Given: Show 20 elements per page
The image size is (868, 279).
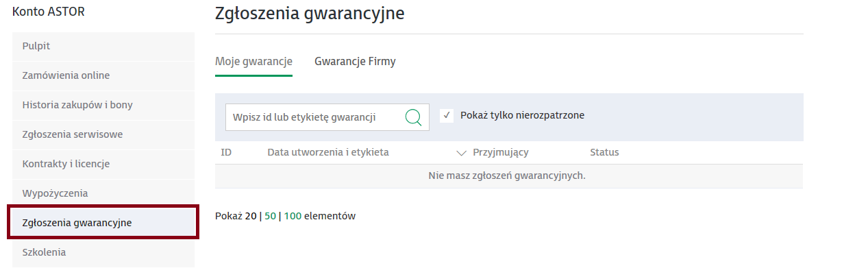Looking at the screenshot, I should 251,216.
